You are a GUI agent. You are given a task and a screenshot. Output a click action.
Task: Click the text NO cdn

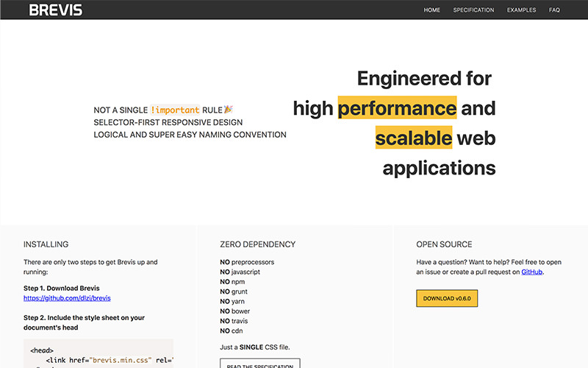click(x=232, y=330)
